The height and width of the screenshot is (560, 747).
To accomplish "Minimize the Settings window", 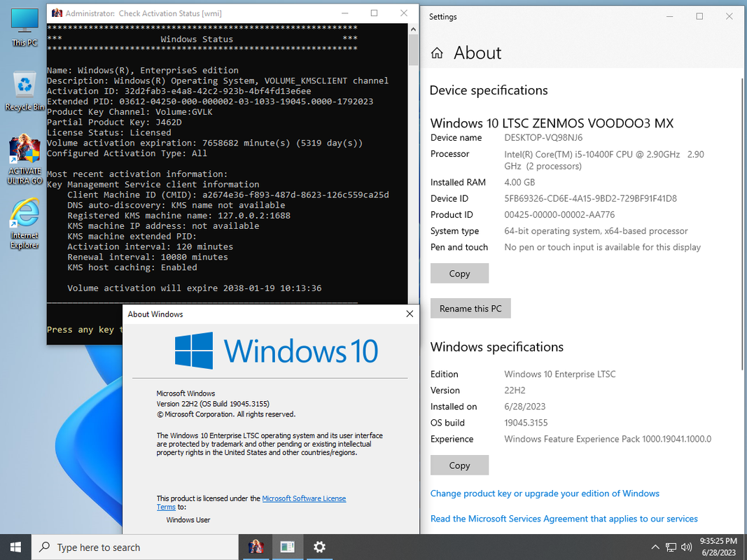I will 670,16.
